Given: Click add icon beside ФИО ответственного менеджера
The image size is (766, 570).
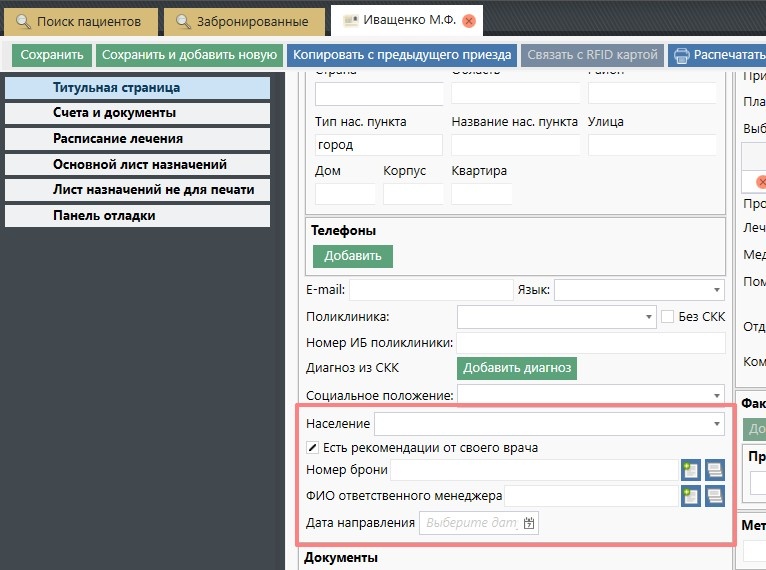Looking at the screenshot, I should 690,496.
